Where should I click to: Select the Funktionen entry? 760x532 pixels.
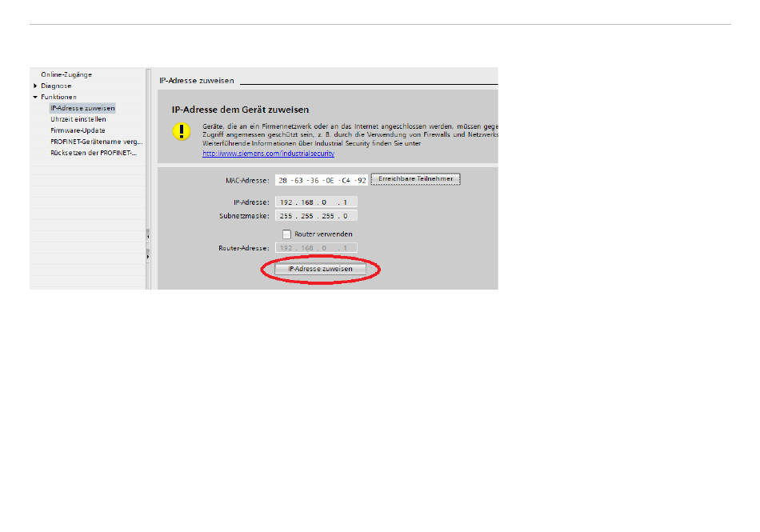58,97
